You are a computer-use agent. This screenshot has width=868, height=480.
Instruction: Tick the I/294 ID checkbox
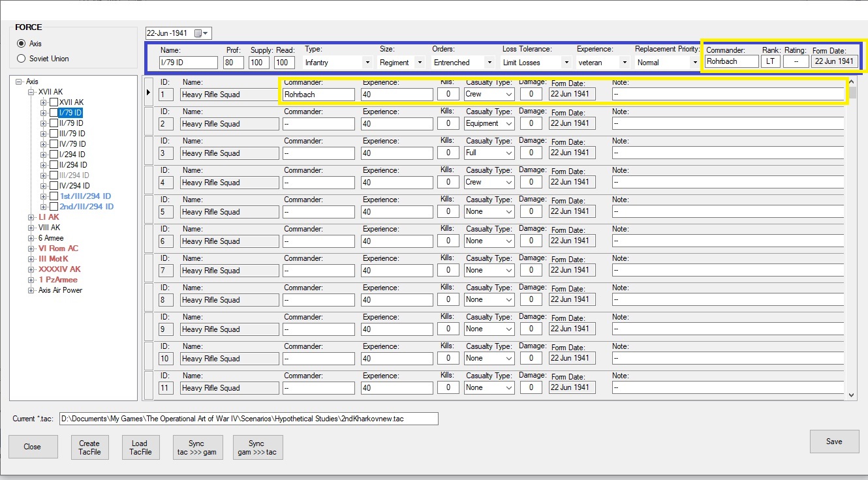[x=54, y=155]
